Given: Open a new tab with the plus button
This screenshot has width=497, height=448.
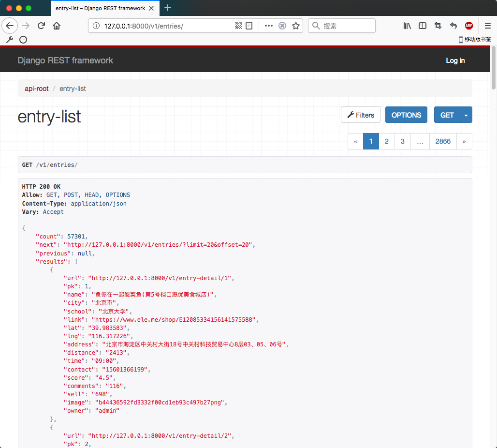Looking at the screenshot, I should point(168,8).
